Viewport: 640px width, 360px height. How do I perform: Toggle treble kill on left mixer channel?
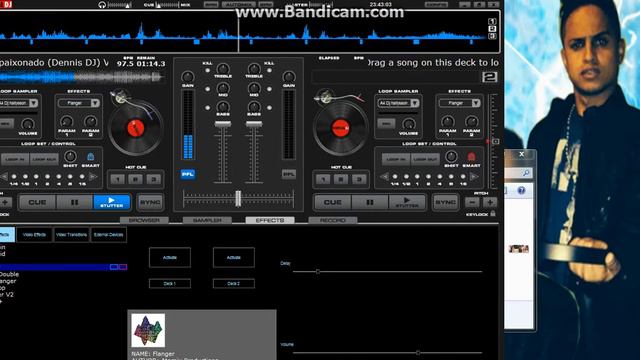pos(207,70)
